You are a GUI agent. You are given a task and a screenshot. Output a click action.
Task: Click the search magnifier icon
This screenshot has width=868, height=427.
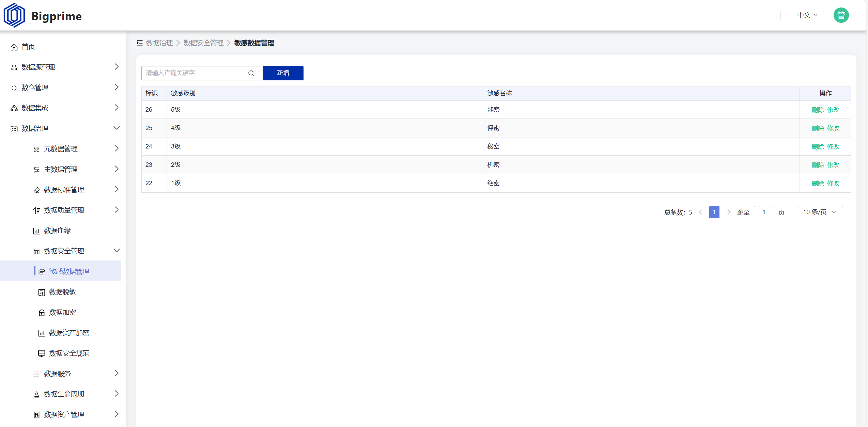251,73
